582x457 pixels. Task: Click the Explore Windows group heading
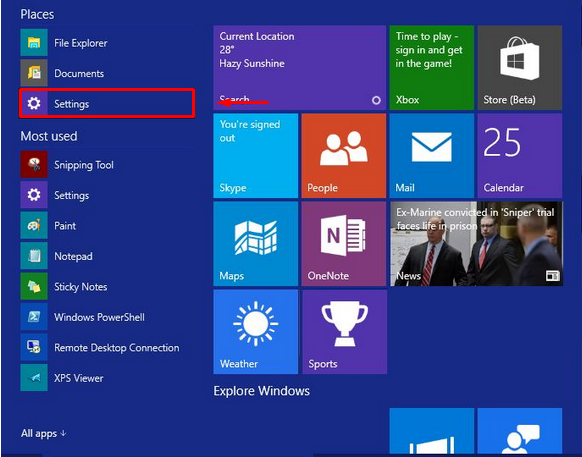(262, 391)
